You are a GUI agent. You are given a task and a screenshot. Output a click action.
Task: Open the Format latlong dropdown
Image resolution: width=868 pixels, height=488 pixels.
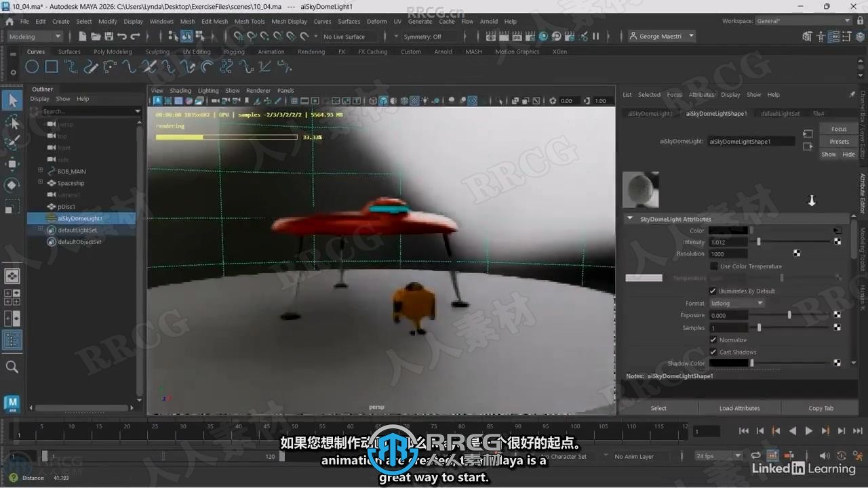pyautogui.click(x=736, y=303)
